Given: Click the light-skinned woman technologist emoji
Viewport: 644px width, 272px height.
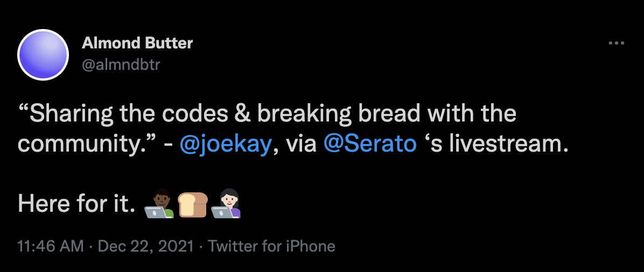Looking at the screenshot, I should click(226, 205).
